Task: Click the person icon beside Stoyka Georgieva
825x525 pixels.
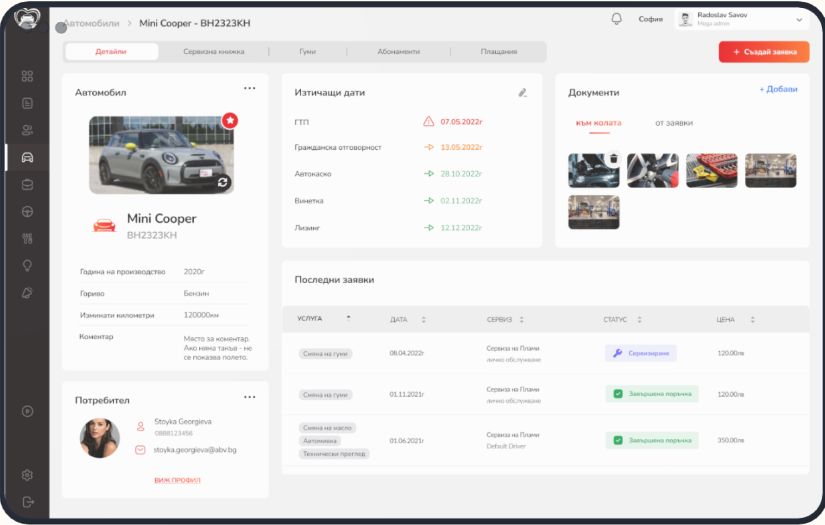Action: (x=140, y=426)
